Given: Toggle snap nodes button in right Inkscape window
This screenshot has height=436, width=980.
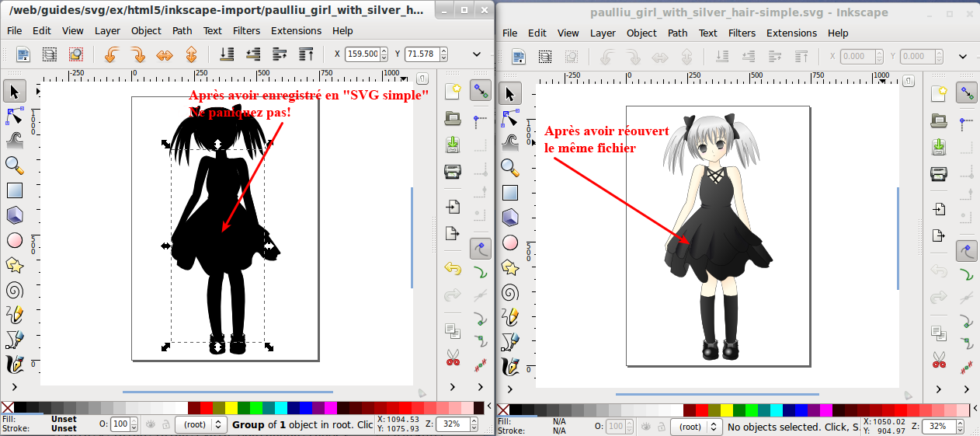Looking at the screenshot, I should 967,250.
